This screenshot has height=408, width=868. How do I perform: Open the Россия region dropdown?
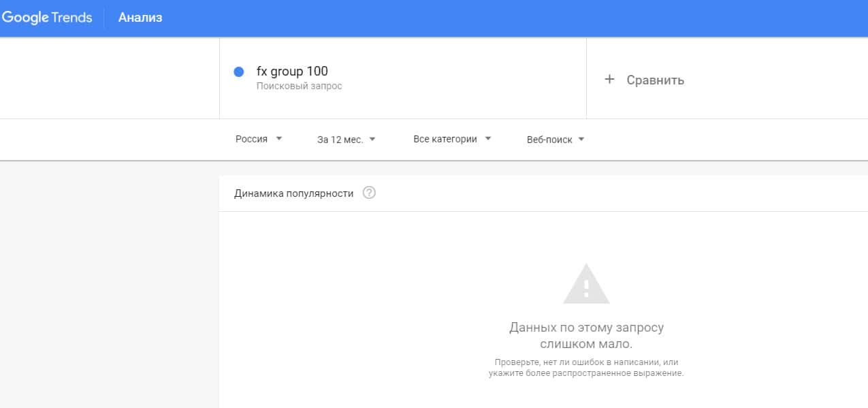click(252, 139)
